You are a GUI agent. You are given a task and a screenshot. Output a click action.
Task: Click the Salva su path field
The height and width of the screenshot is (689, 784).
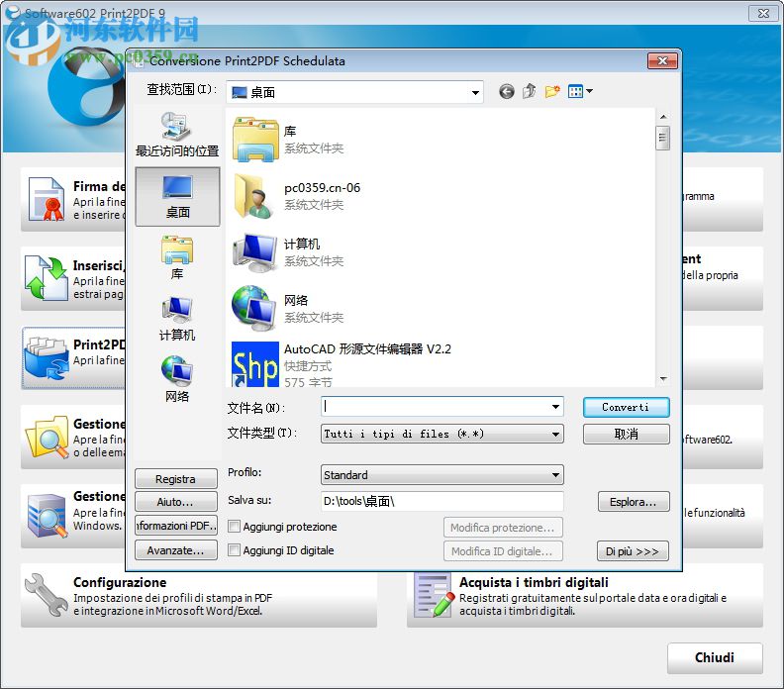(x=442, y=501)
